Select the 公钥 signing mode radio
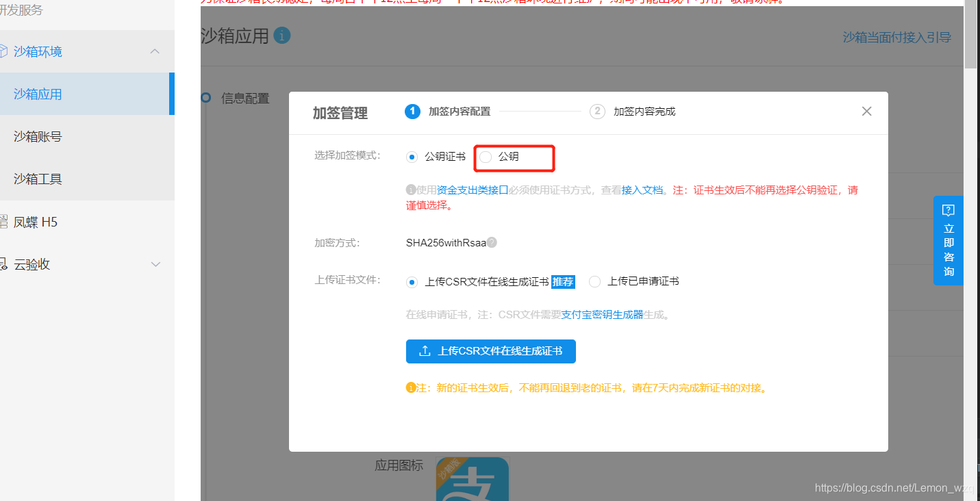 click(486, 157)
